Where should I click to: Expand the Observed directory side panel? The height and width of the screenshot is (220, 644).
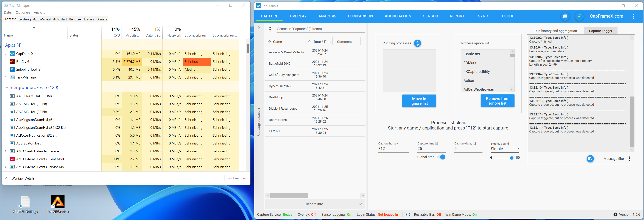pyautogui.click(x=259, y=28)
